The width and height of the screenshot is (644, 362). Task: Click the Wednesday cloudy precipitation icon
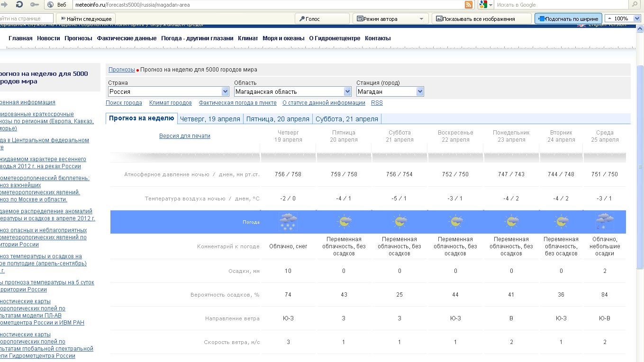[604, 222]
